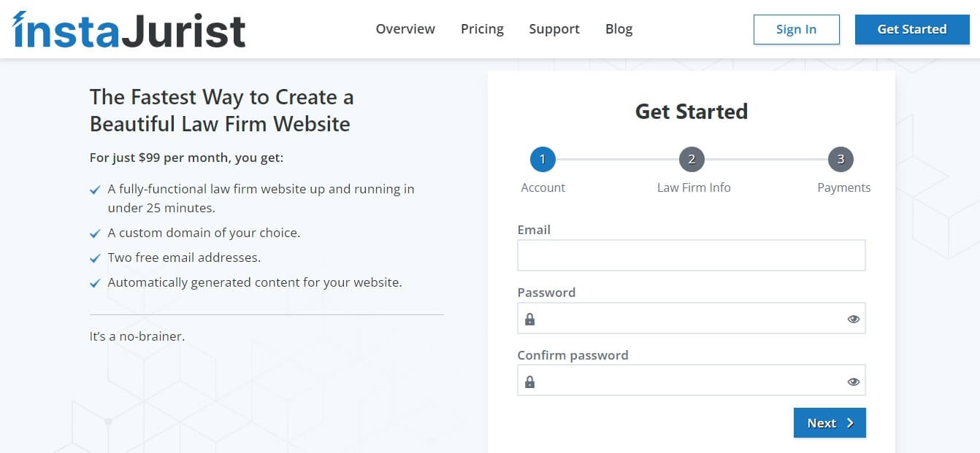Click the checkmark beside custom domain
Viewport: 980px width, 453px height.
point(95,234)
